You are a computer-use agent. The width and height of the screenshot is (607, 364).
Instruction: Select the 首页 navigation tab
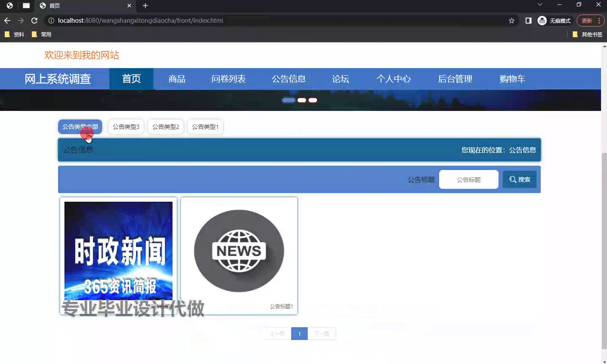pyautogui.click(x=132, y=79)
